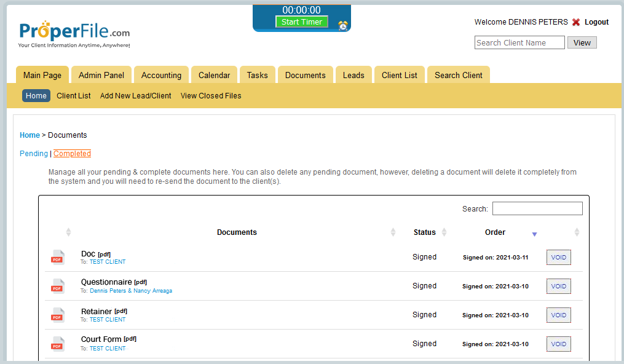The width and height of the screenshot is (624, 364).
Task: Open the PDF icon for Court Form
Action: click(x=57, y=344)
